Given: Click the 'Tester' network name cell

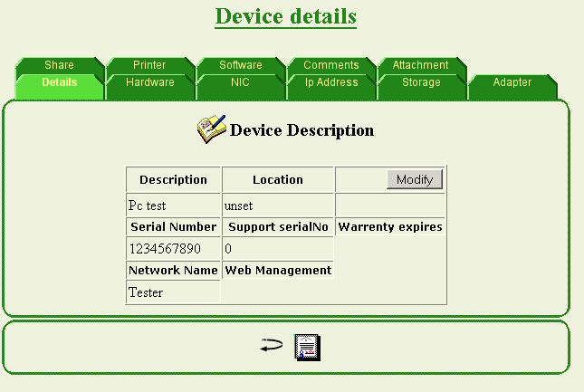Looking at the screenshot, I should click(x=146, y=292).
